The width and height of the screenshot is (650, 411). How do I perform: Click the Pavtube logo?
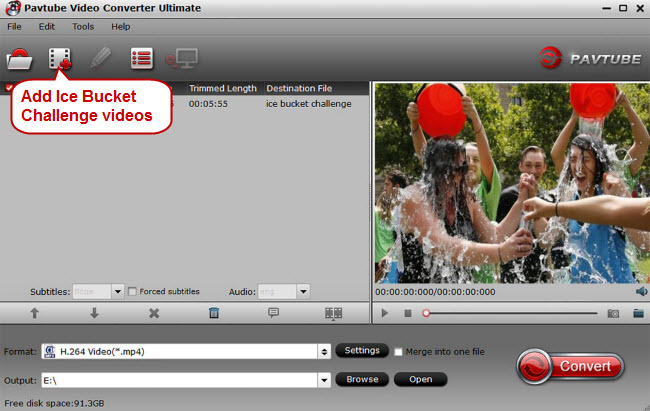[x=591, y=58]
